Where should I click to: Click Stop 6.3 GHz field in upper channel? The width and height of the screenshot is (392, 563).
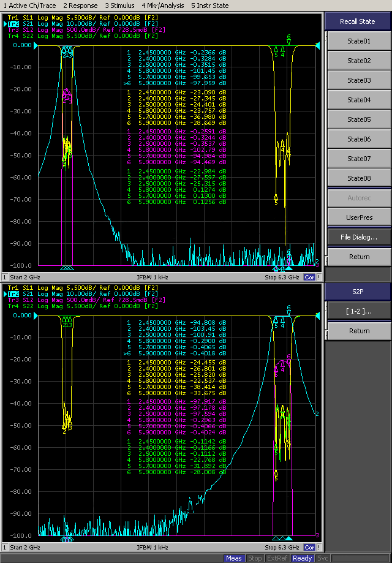pyautogui.click(x=282, y=277)
